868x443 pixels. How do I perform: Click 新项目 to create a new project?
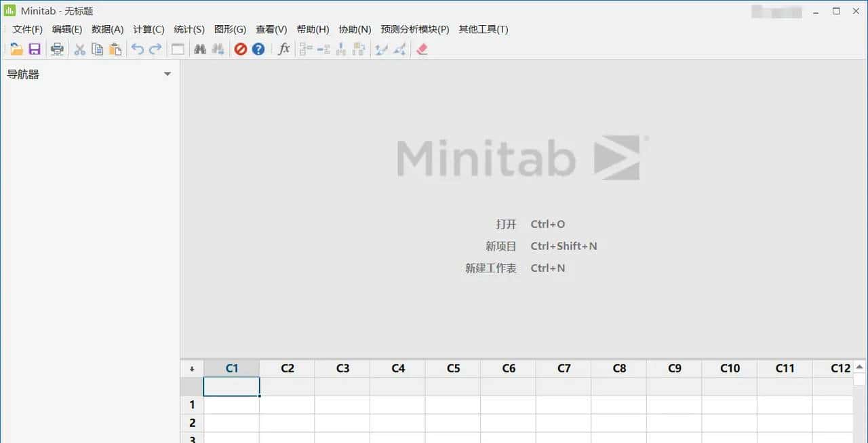[501, 246]
